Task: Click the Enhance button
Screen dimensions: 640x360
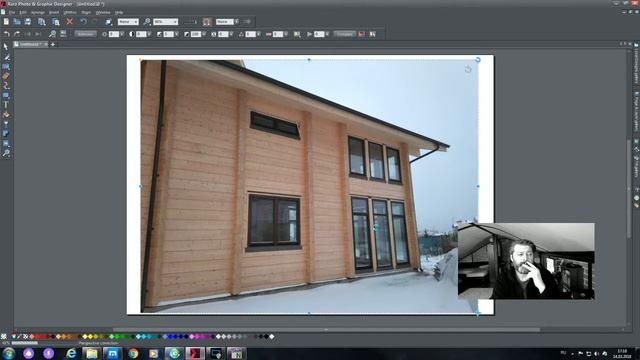Action: click(85, 34)
